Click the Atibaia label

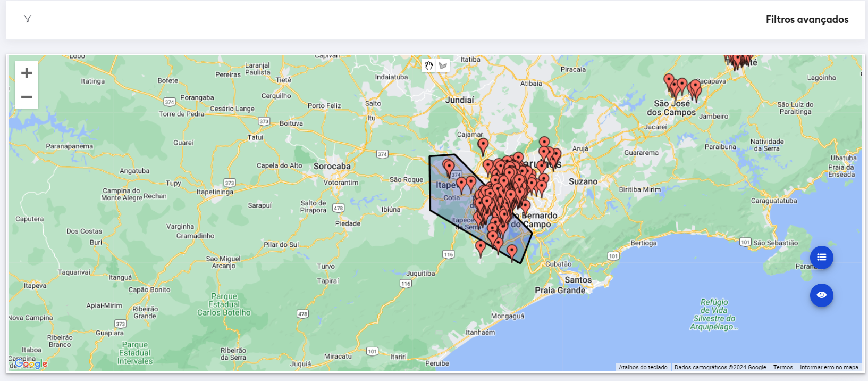pos(531,84)
